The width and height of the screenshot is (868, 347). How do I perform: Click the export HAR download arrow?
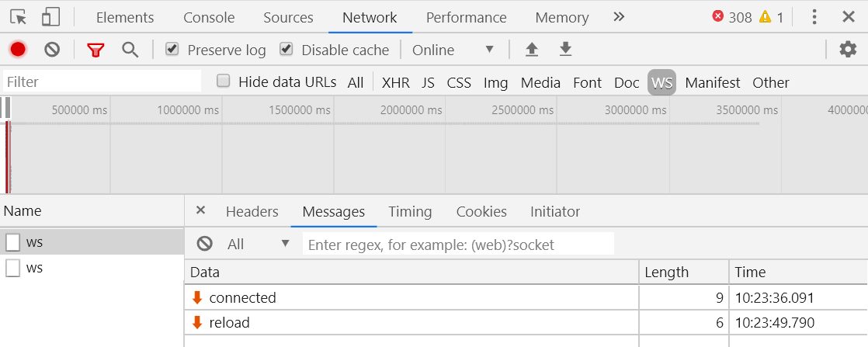(x=566, y=50)
